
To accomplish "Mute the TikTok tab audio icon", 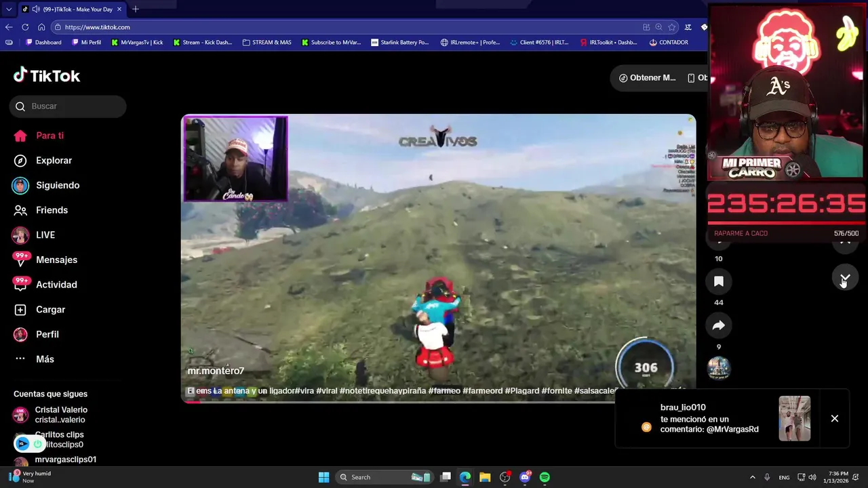I will [x=35, y=9].
